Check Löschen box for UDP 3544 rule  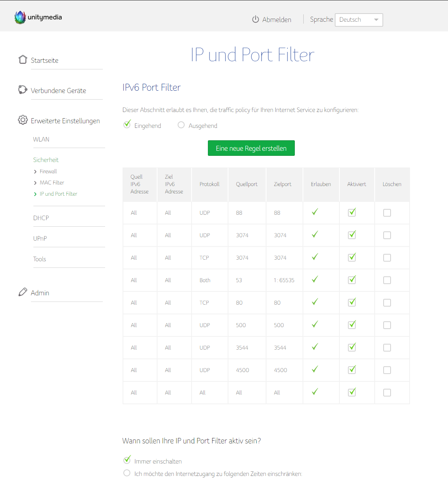[x=387, y=348]
